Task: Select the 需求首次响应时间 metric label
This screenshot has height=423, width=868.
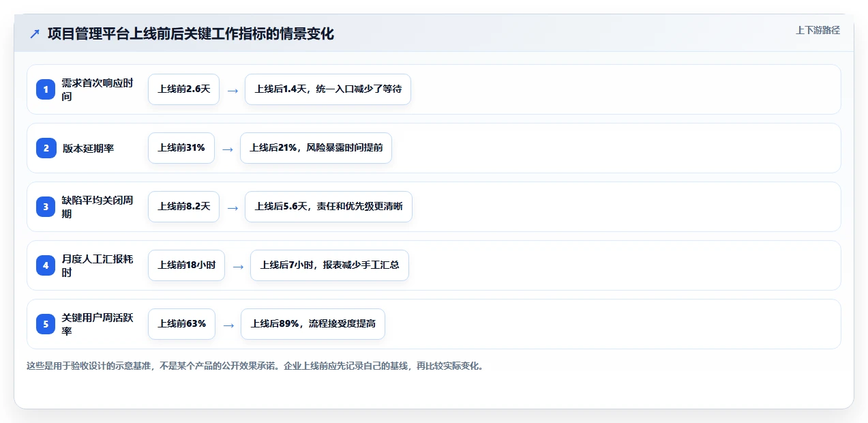Action: pos(98,89)
